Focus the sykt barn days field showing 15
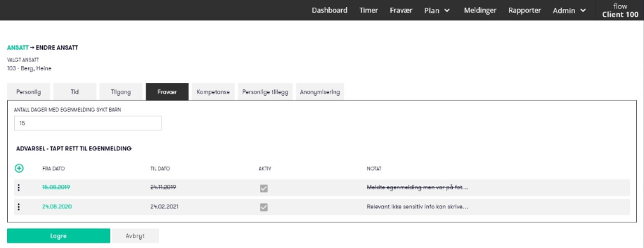644x248 pixels. click(88, 123)
